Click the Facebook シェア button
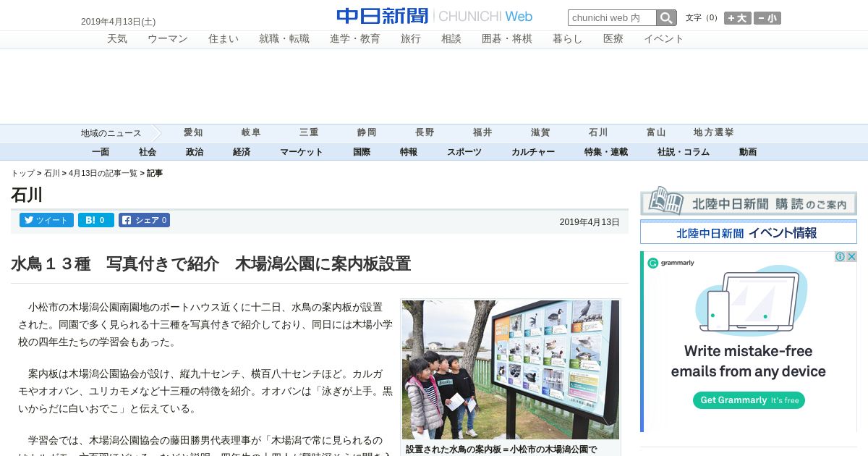868x456 pixels. 144,220
